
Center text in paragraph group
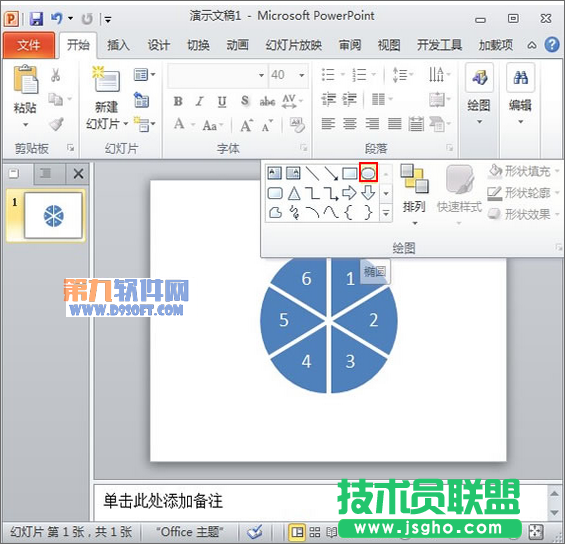[x=350, y=124]
